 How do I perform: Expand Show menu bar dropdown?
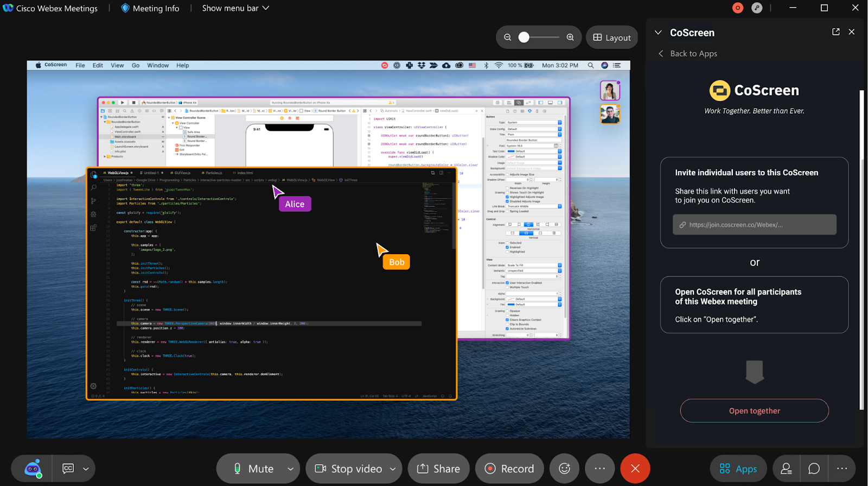[235, 8]
